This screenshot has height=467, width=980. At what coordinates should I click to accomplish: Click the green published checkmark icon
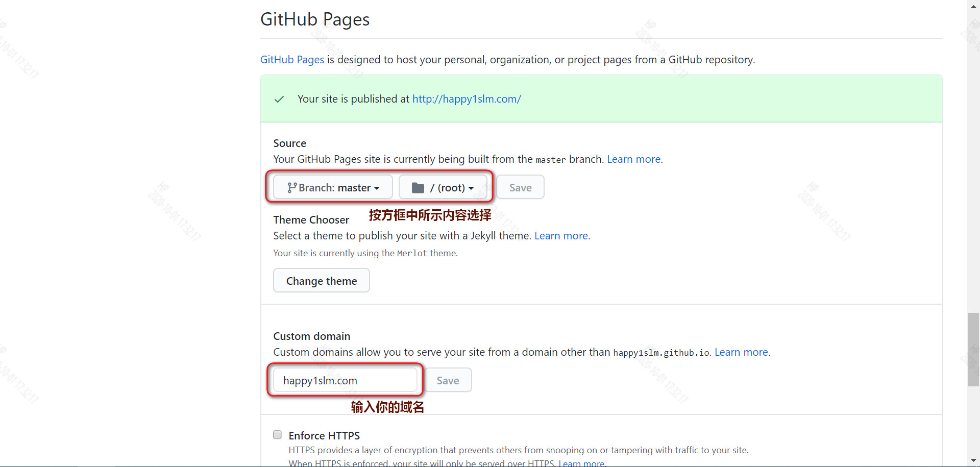coord(279,99)
